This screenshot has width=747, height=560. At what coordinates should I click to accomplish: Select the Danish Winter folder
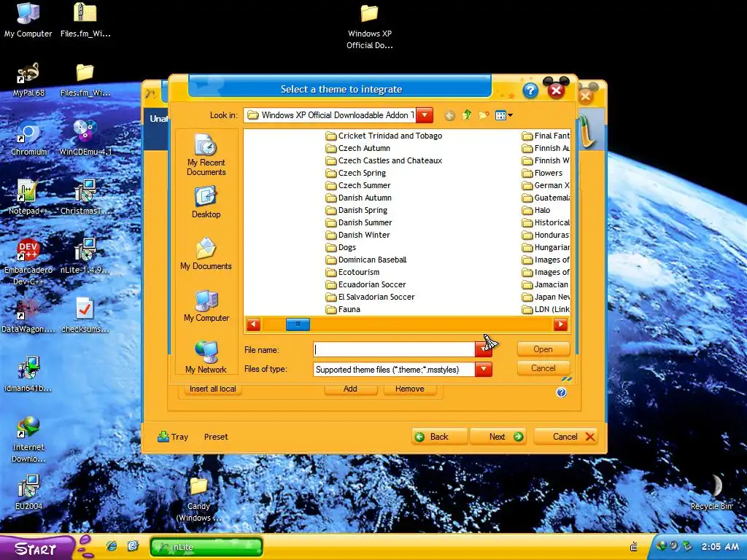coord(357,235)
